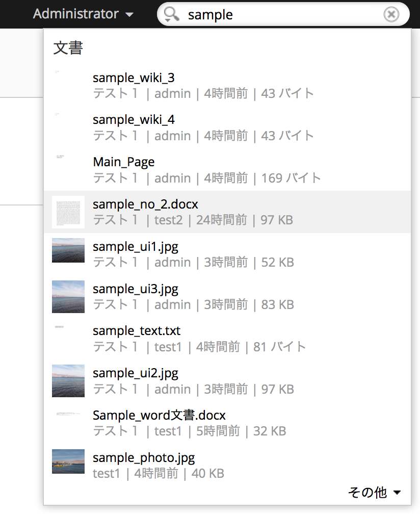
Task: Open the sample_wiki_3 result
Action: click(134, 78)
